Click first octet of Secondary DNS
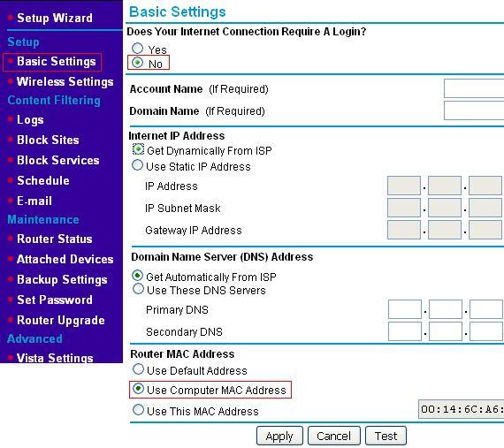 405,331
